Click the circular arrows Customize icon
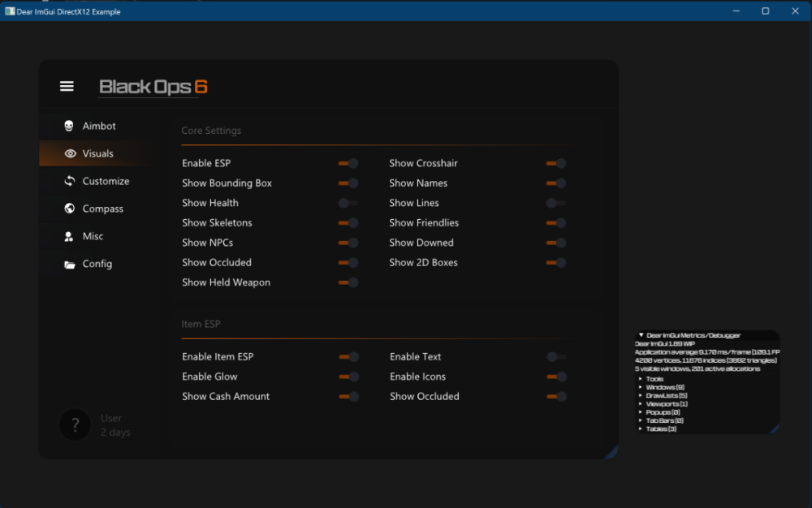812x508 pixels. [69, 181]
